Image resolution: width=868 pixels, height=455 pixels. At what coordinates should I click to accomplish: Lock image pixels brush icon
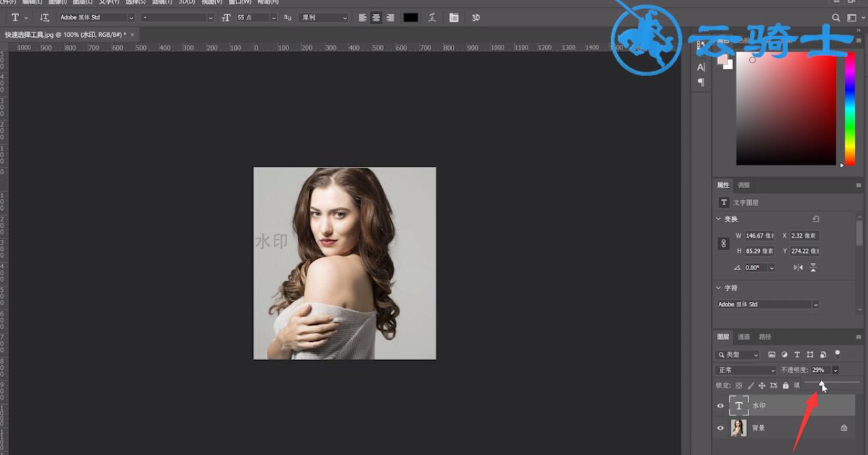point(751,386)
